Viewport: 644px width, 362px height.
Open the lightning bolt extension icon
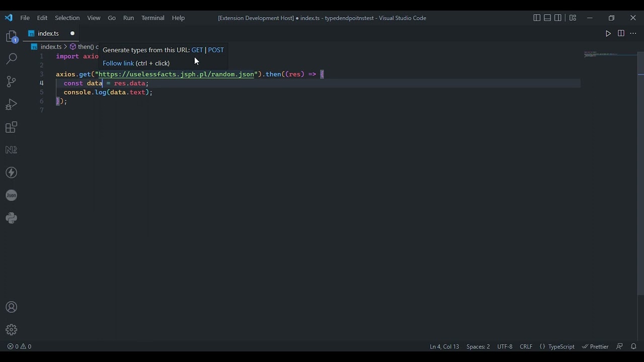click(x=11, y=172)
